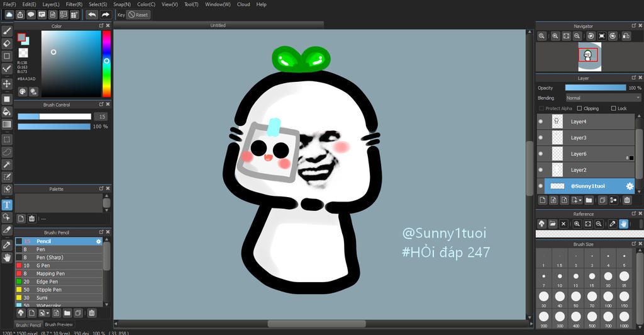Rotate canvas right in Navigator
The height and width of the screenshot is (335, 644).
pos(613,36)
